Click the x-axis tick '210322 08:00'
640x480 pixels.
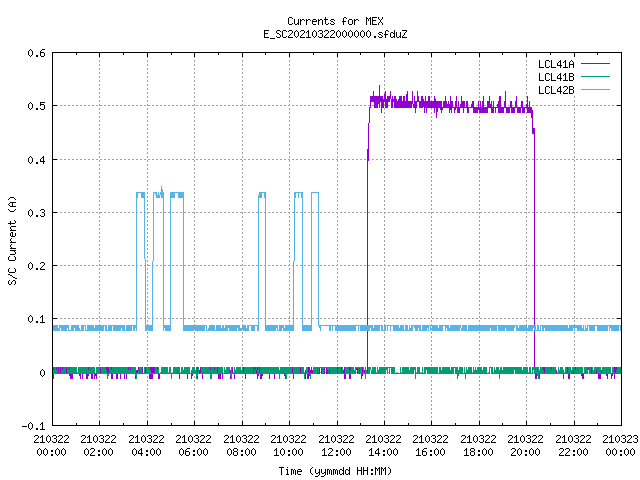pyautogui.click(x=241, y=446)
